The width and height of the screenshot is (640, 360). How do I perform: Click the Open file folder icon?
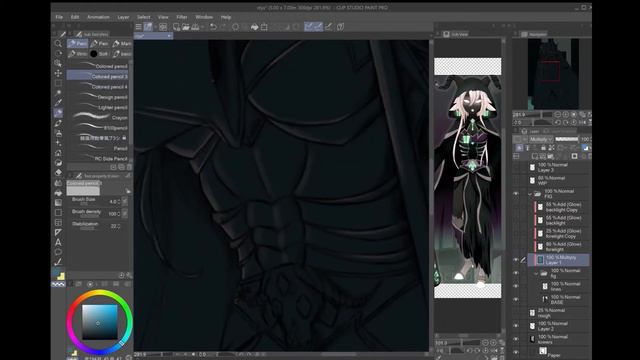[x=186, y=27]
